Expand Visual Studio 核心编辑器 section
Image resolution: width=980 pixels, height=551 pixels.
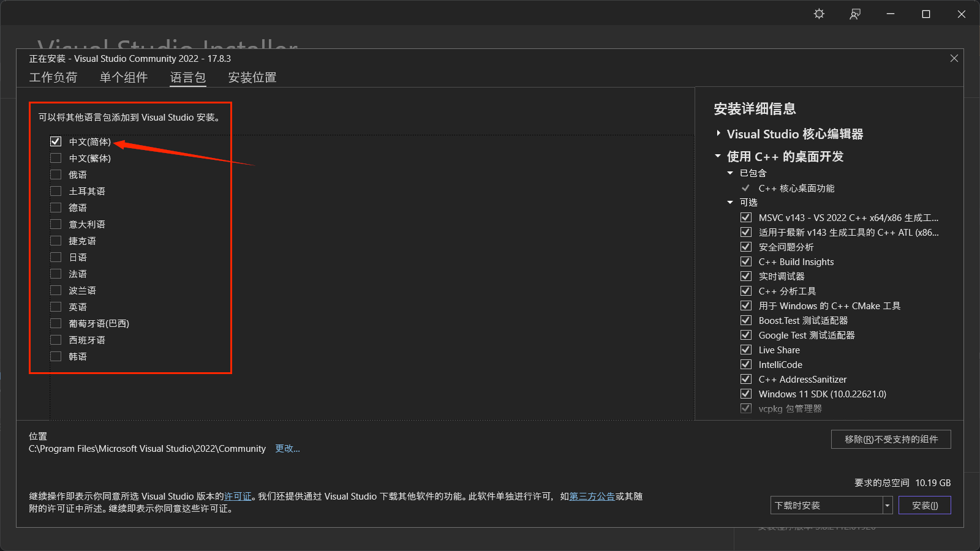(x=718, y=133)
